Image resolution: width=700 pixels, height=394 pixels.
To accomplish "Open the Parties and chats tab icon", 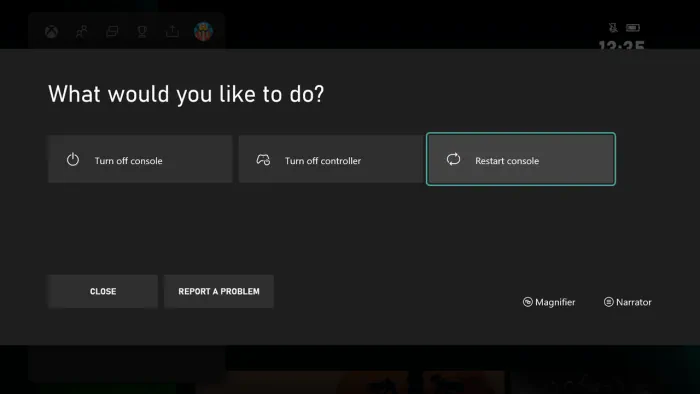I will click(112, 31).
